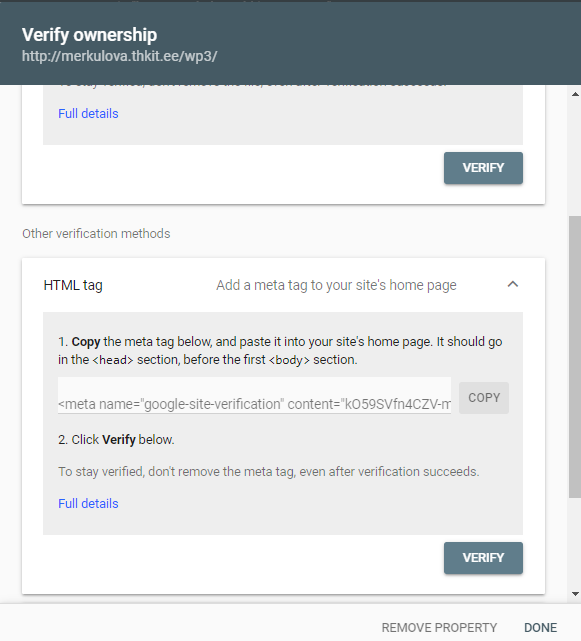
Task: Open Full details link in HTML tag section
Action: click(88, 503)
